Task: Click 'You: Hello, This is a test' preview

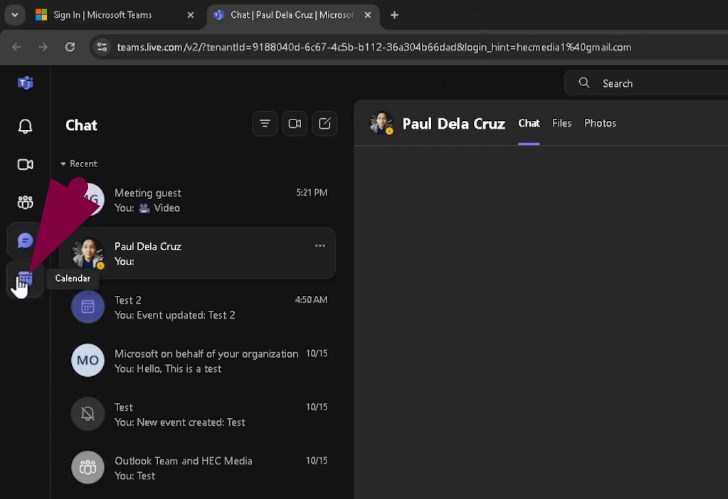Action: (x=168, y=369)
